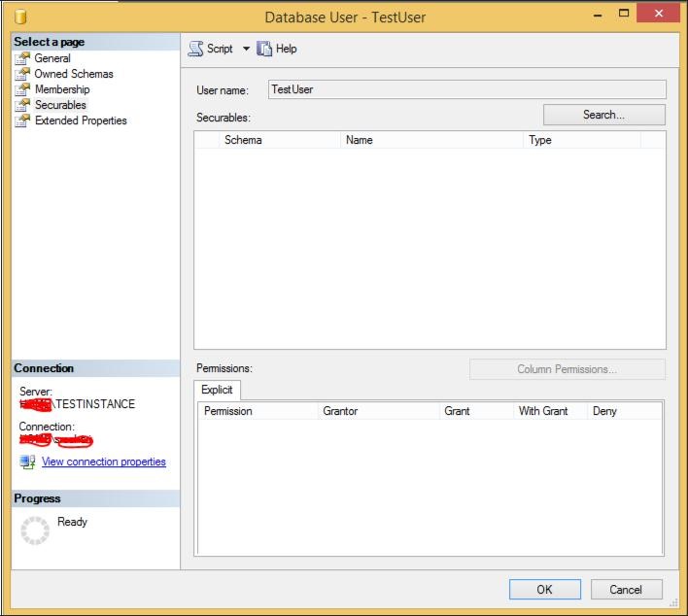Switch to the Explicit permissions tab

click(x=217, y=390)
